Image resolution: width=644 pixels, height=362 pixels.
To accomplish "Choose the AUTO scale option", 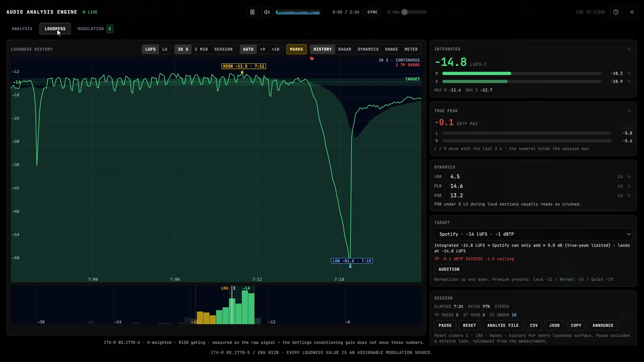I will 248,49.
